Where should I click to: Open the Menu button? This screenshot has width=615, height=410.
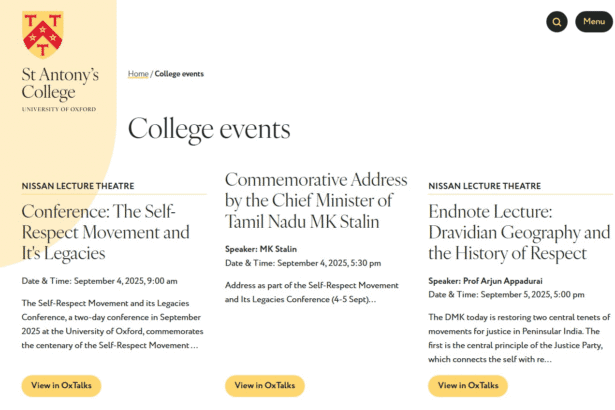[594, 22]
